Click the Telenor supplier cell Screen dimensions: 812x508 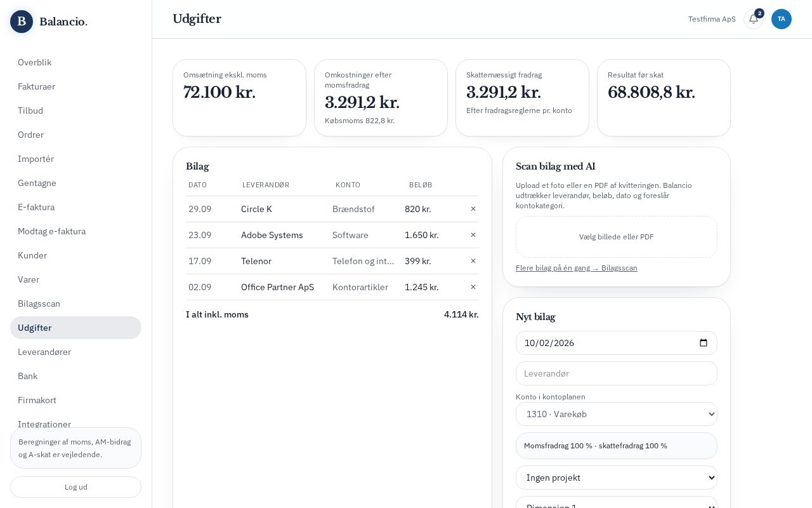(256, 261)
